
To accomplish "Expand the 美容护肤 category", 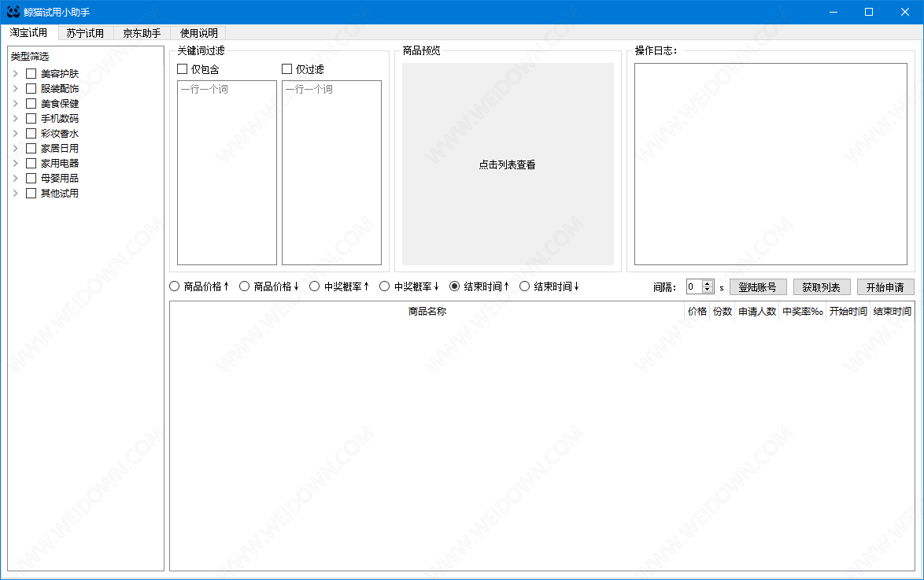I will click(15, 74).
